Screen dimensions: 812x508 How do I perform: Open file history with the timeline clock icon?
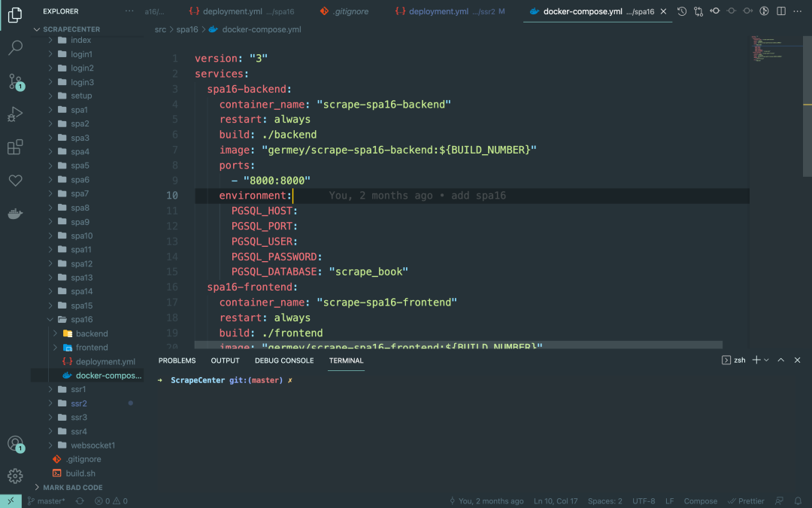point(680,11)
